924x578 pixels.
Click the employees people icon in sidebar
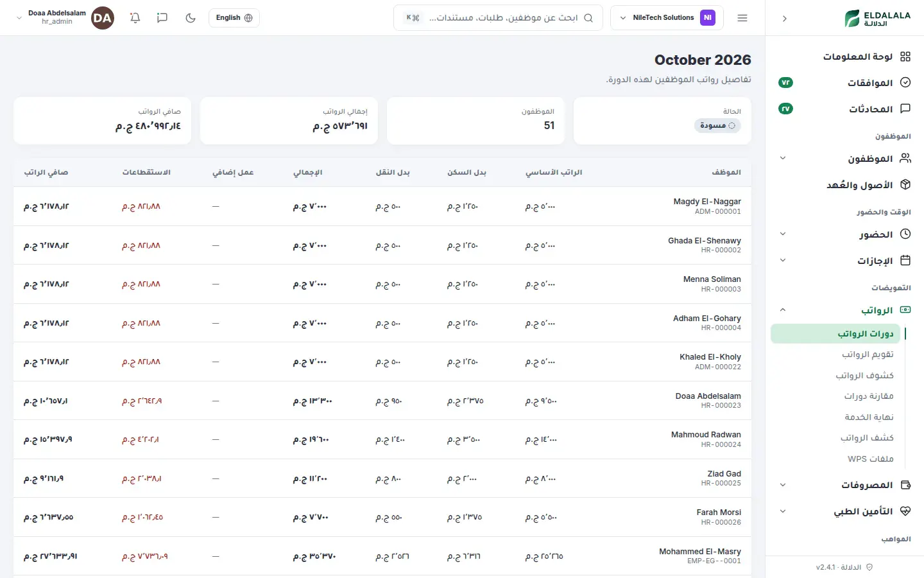tap(905, 158)
